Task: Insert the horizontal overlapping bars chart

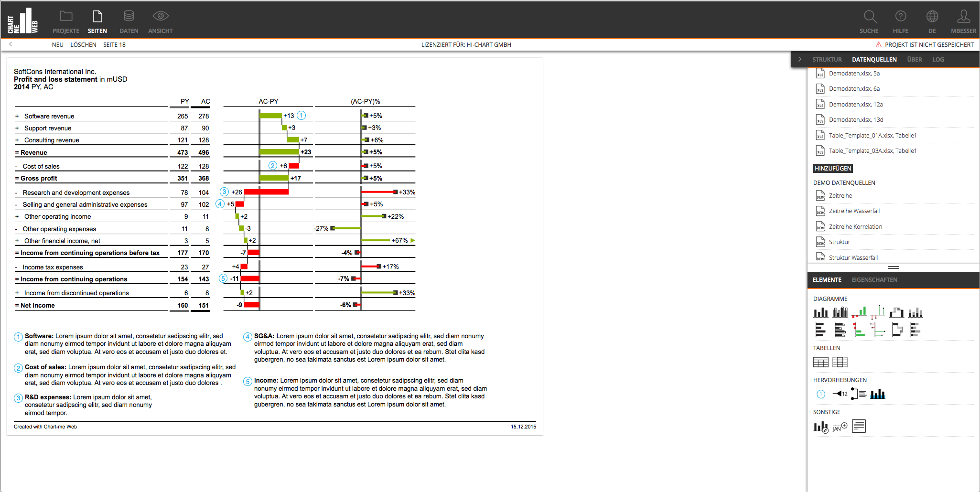Action: point(840,330)
